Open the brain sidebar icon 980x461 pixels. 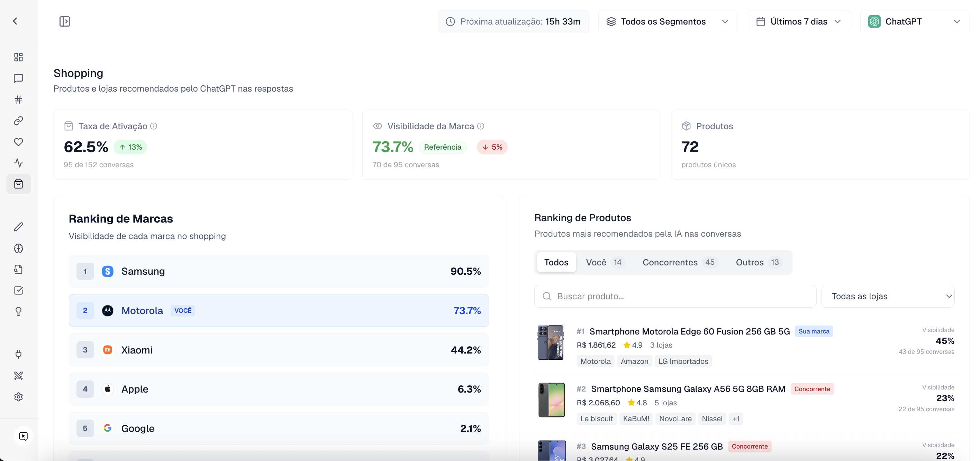pos(18,248)
